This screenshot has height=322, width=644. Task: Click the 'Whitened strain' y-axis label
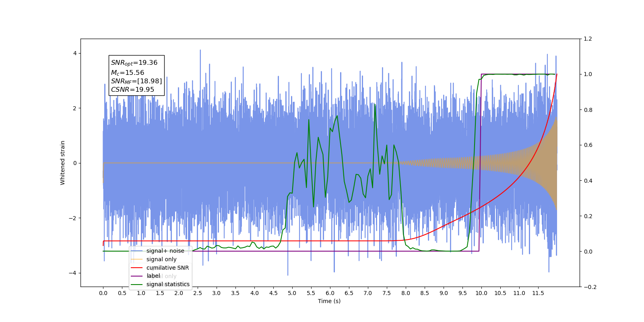point(62,163)
